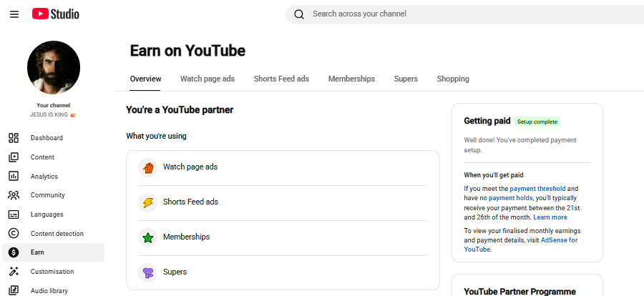Open the Content detection copyright icon
Image resolution: width=644 pixels, height=296 pixels.
(x=14, y=233)
